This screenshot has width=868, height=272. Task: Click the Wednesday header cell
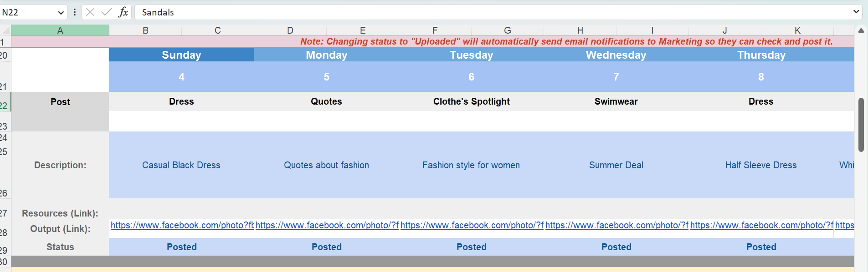tap(616, 55)
